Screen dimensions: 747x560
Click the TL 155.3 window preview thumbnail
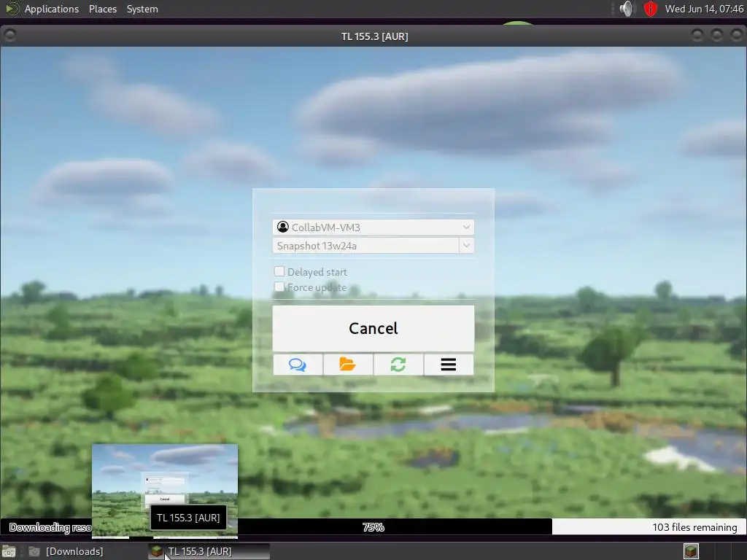[x=165, y=491]
